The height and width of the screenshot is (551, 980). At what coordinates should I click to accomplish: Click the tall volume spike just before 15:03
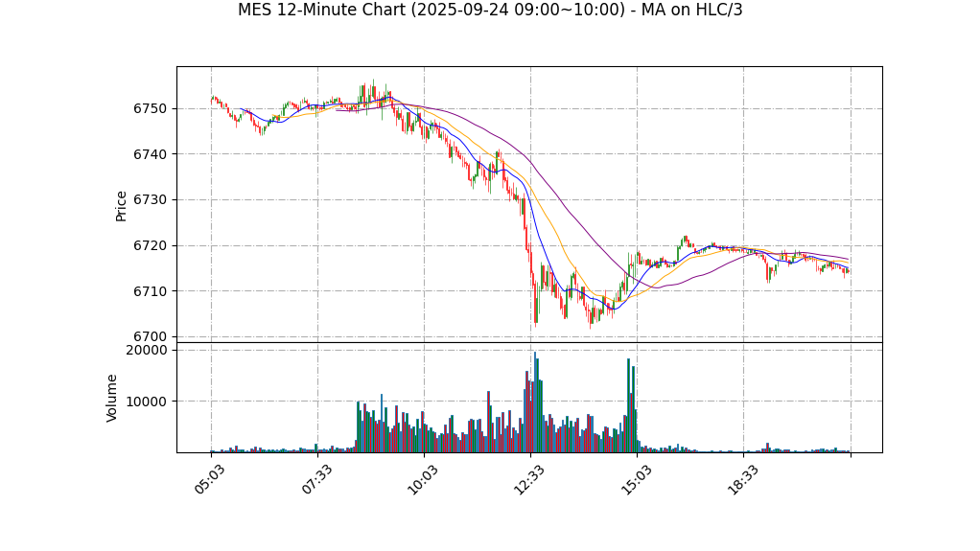[x=629, y=405]
